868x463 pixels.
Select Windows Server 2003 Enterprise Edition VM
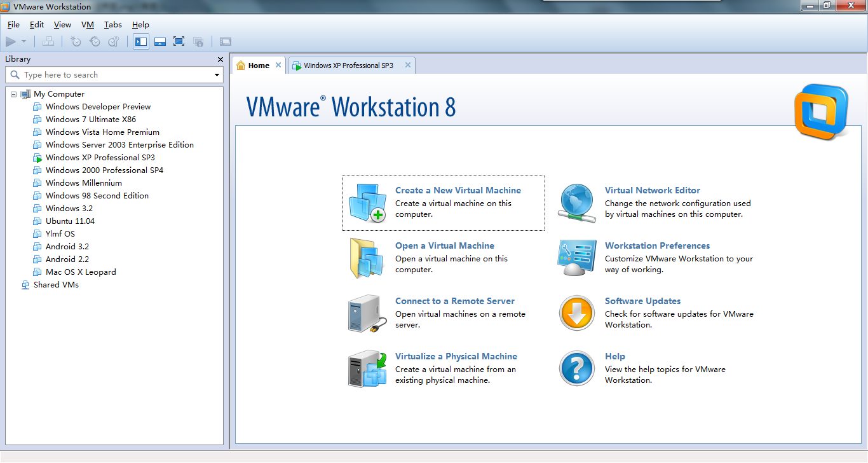pos(119,145)
